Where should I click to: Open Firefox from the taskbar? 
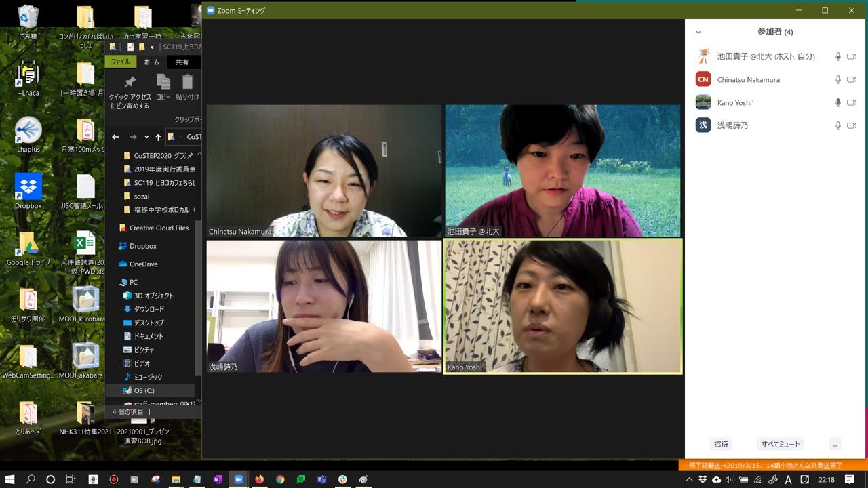tap(259, 479)
